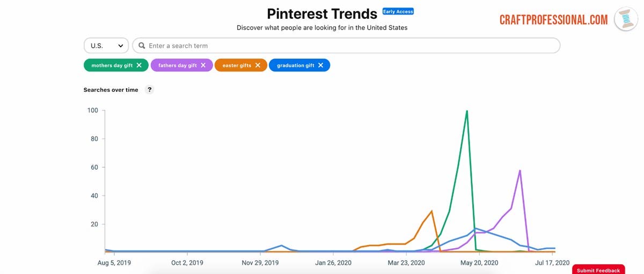Click the search magnifier icon
644x274 pixels.
pos(142,46)
